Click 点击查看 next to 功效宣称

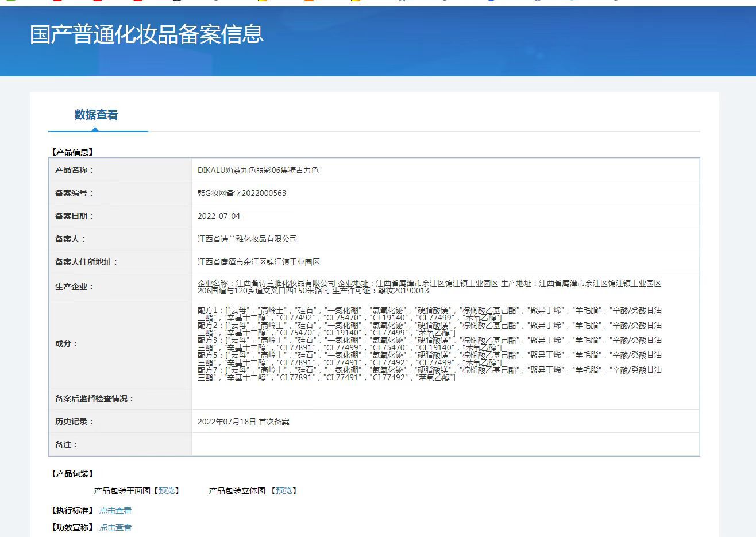pyautogui.click(x=115, y=527)
